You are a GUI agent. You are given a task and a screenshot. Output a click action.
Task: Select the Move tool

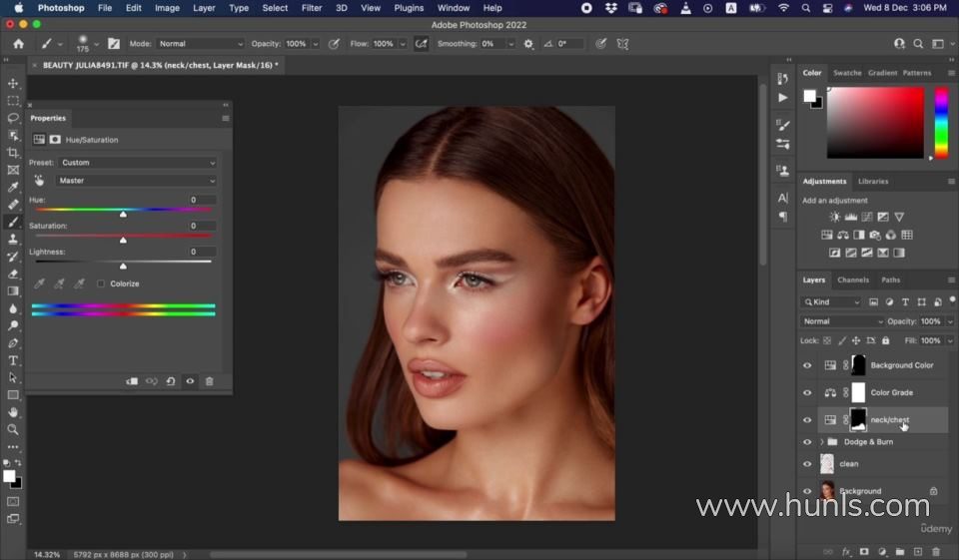(13, 84)
